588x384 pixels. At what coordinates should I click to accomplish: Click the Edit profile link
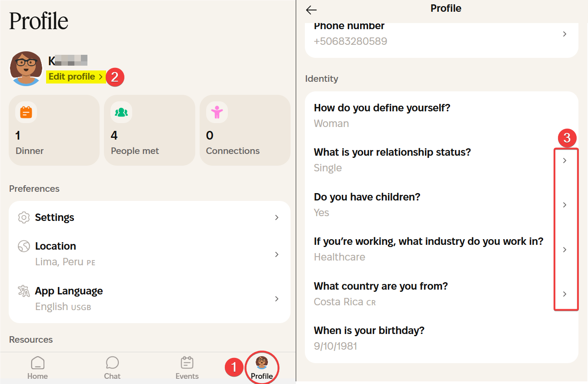pyautogui.click(x=76, y=77)
